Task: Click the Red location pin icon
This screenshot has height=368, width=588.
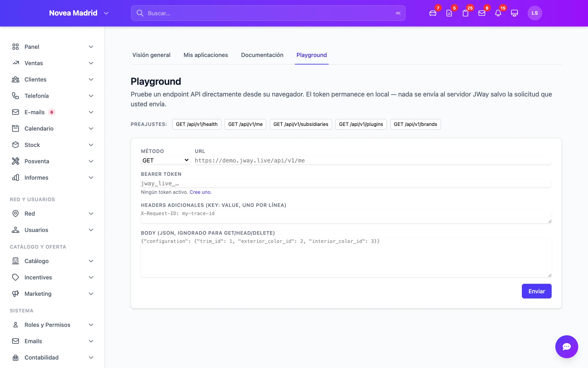Action: (16, 213)
